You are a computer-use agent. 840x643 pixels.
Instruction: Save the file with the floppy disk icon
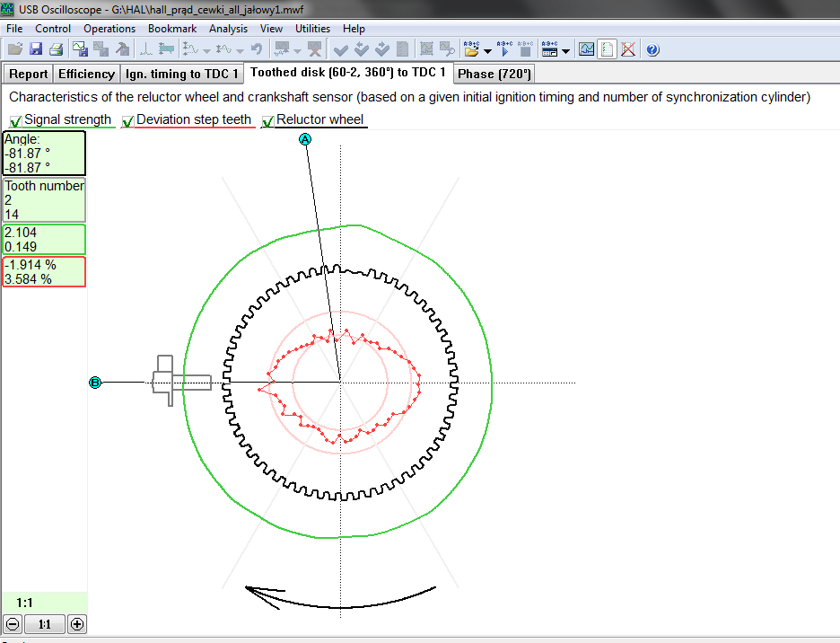pos(36,49)
